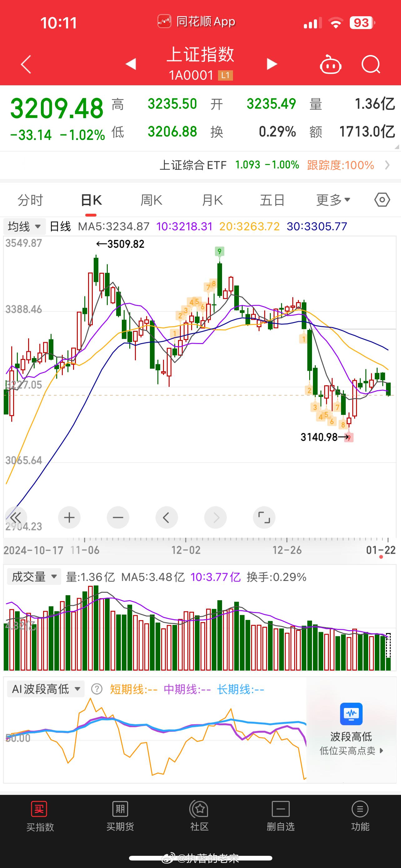The image size is (401, 868).
Task: Tap the 上证指数 title
Action: [200, 54]
